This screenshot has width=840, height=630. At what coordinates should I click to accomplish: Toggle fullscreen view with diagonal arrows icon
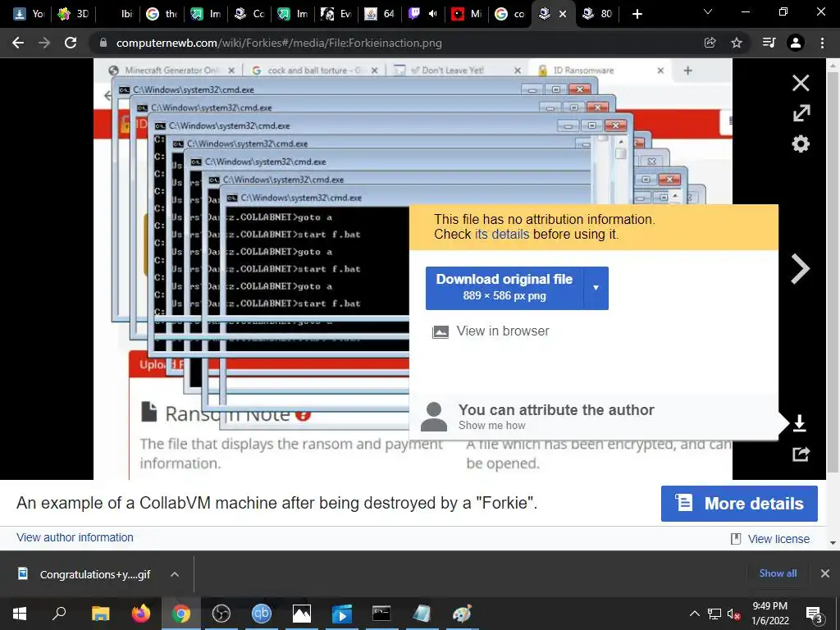801,113
